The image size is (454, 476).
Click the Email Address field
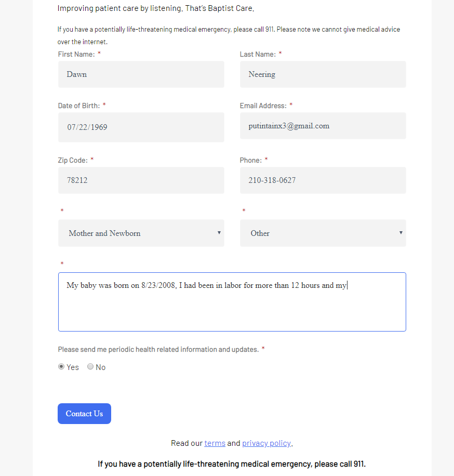point(323,126)
